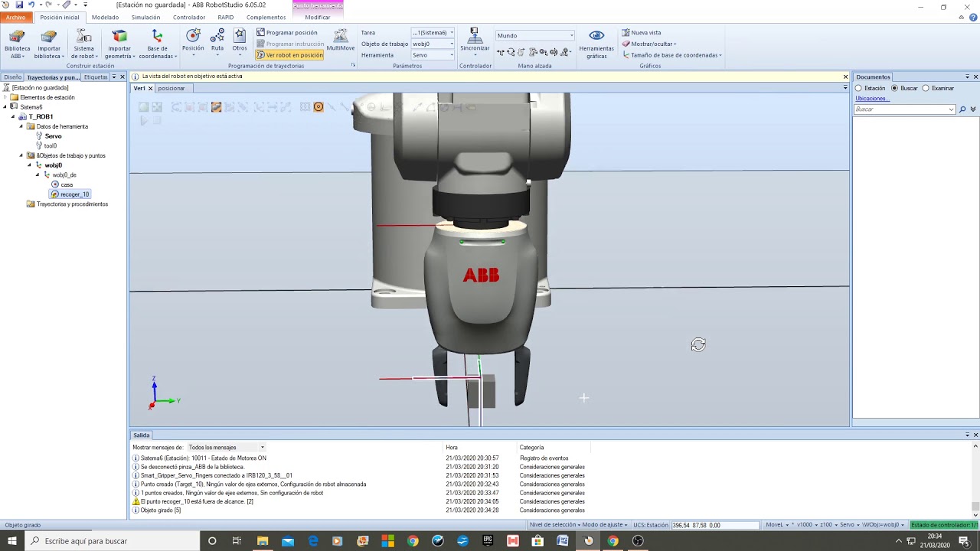This screenshot has height=551, width=980.
Task: Open the Sistema de robot menu
Action: click(83, 44)
